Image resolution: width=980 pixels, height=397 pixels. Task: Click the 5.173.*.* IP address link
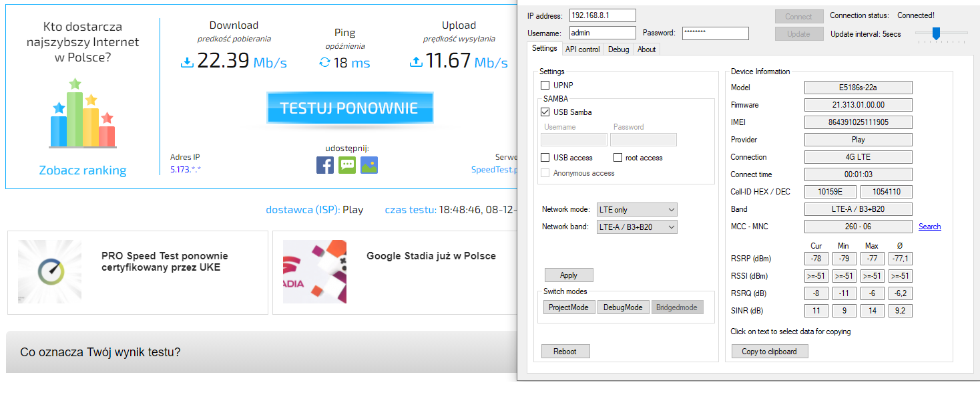(x=186, y=170)
